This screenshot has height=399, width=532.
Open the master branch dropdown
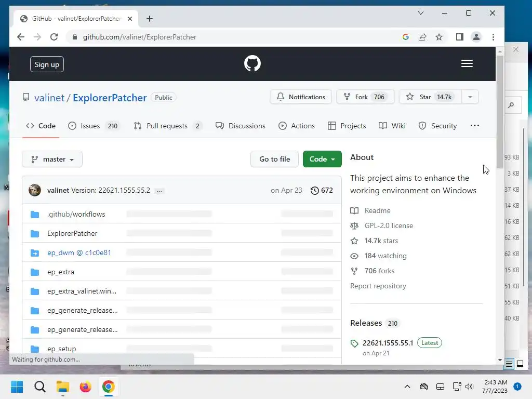[52, 159]
